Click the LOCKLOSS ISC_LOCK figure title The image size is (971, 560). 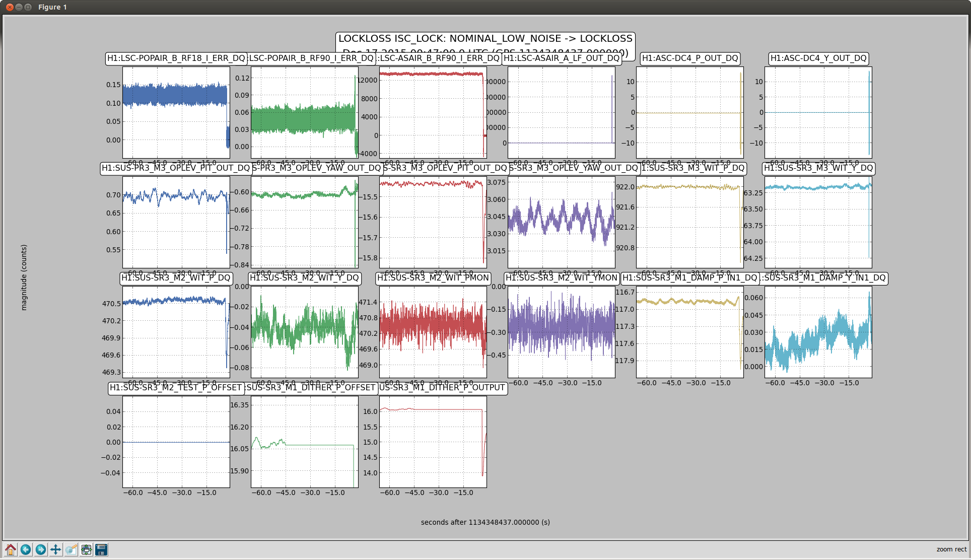pos(485,39)
